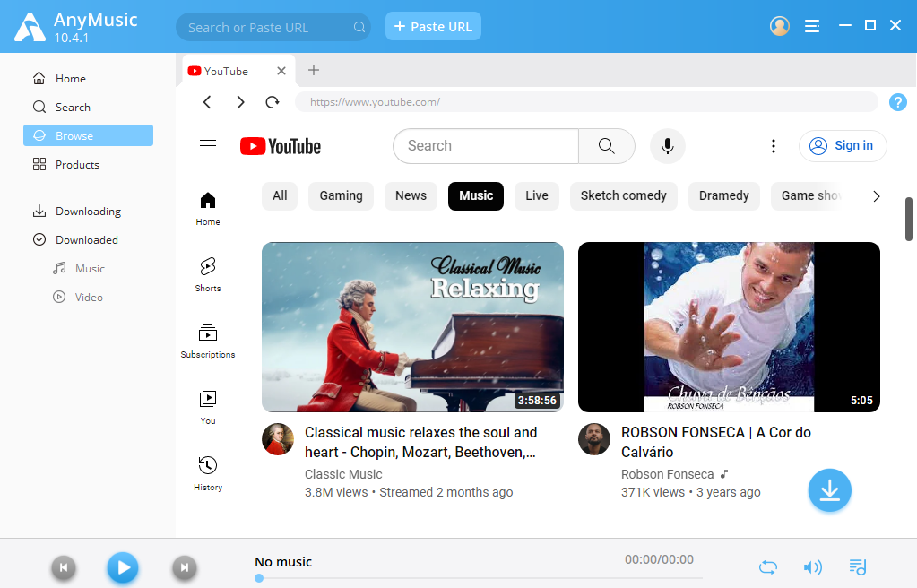
Task: Select Browse in AnyMusic sidebar
Action: [89, 135]
